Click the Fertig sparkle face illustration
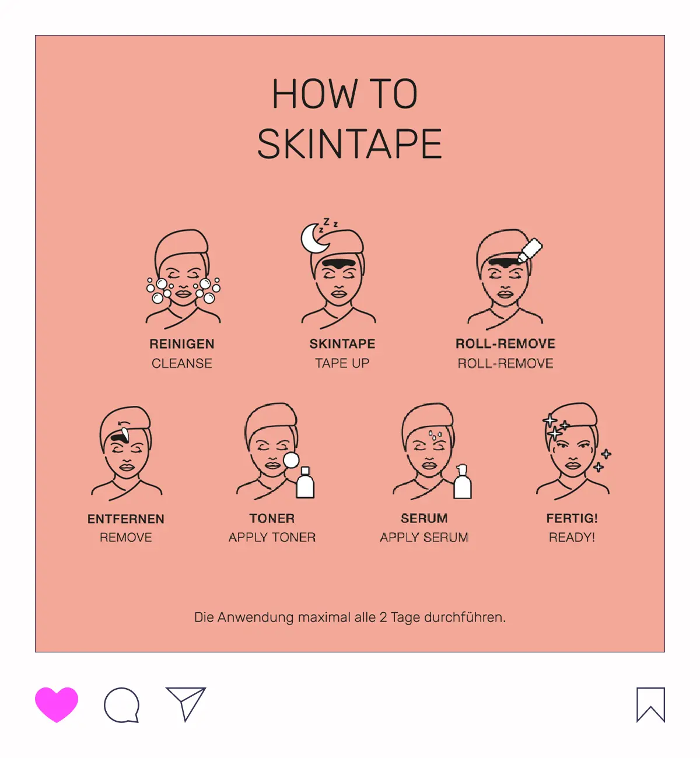700x758 pixels. coord(573,451)
